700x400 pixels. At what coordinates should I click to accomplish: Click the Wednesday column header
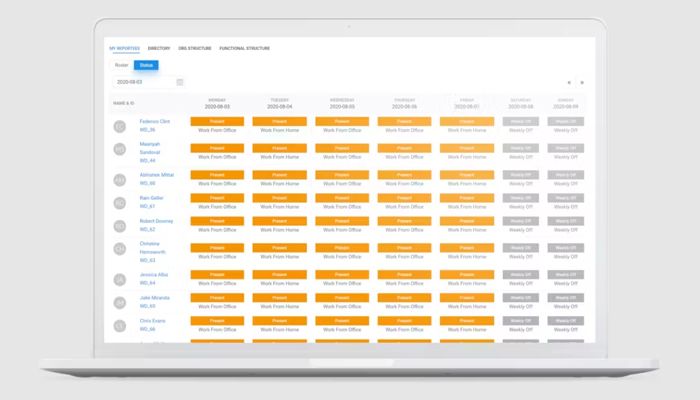pyautogui.click(x=342, y=104)
